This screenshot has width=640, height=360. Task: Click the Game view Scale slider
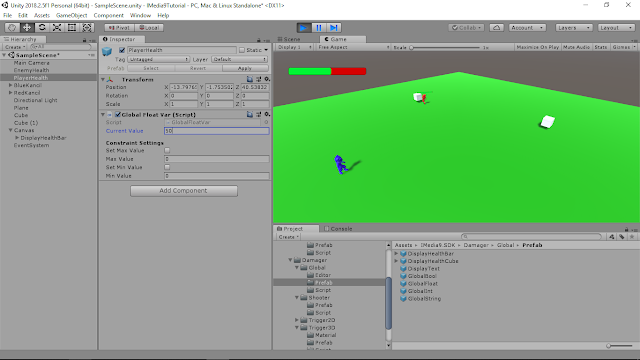click(x=446, y=47)
